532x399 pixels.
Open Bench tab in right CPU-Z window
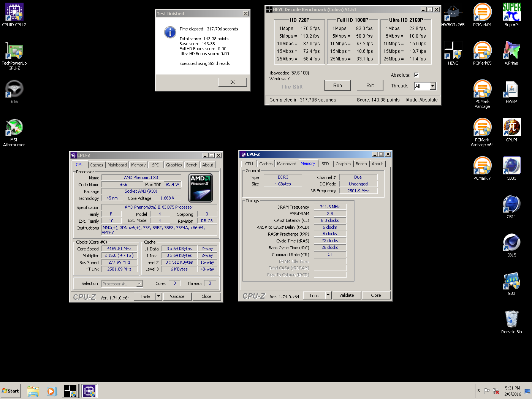tap(361, 164)
